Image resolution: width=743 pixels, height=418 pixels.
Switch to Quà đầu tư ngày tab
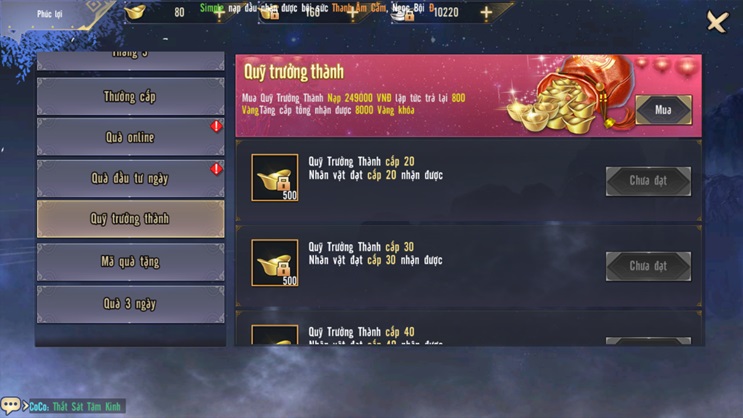click(x=130, y=178)
